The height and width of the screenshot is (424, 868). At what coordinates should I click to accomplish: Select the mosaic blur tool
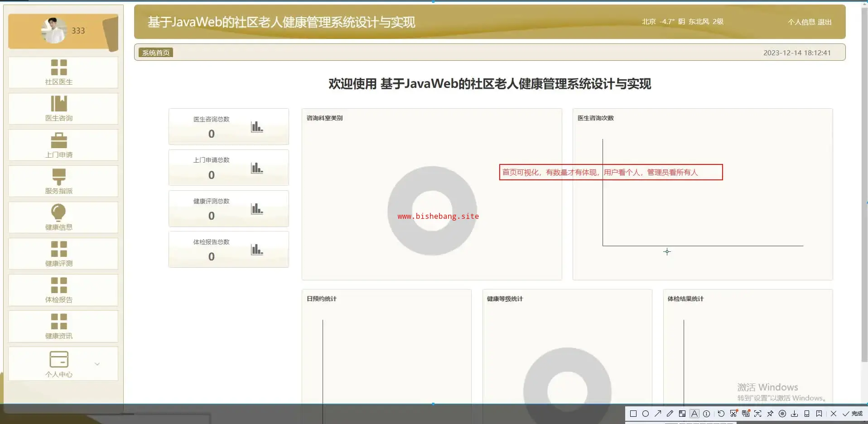682,414
